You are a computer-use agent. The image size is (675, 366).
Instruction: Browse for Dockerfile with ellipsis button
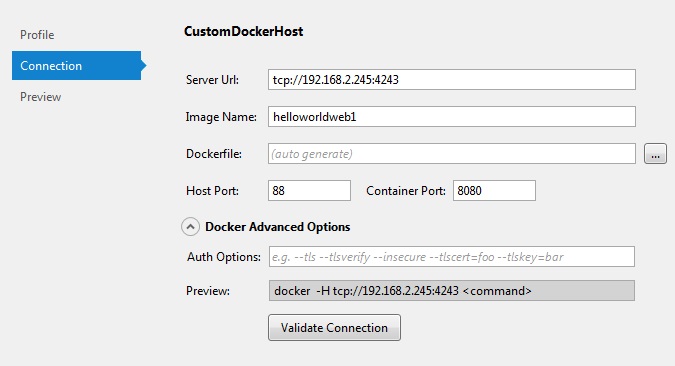(655, 154)
